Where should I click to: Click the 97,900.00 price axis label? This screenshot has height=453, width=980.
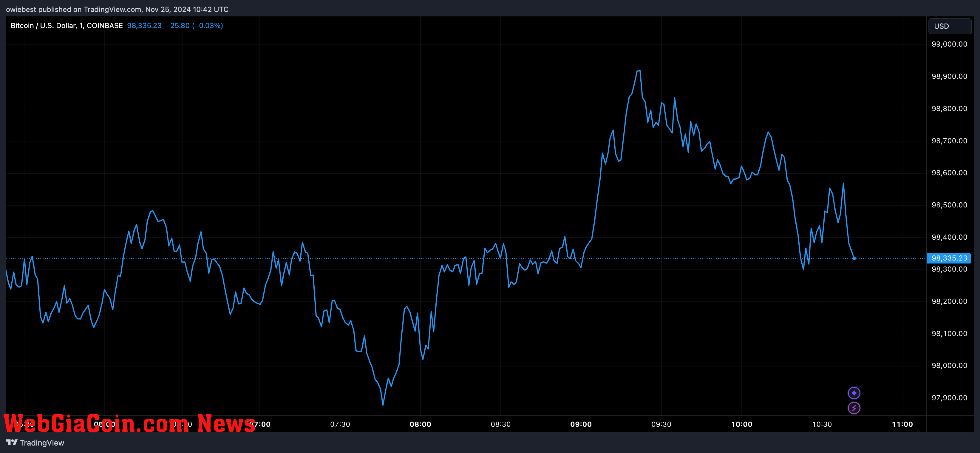point(949,398)
